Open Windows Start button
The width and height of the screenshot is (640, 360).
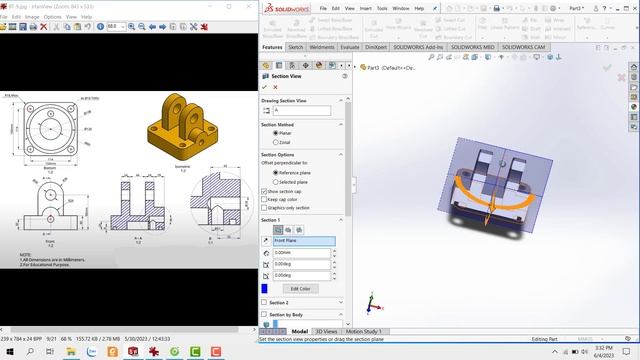pos(10,351)
